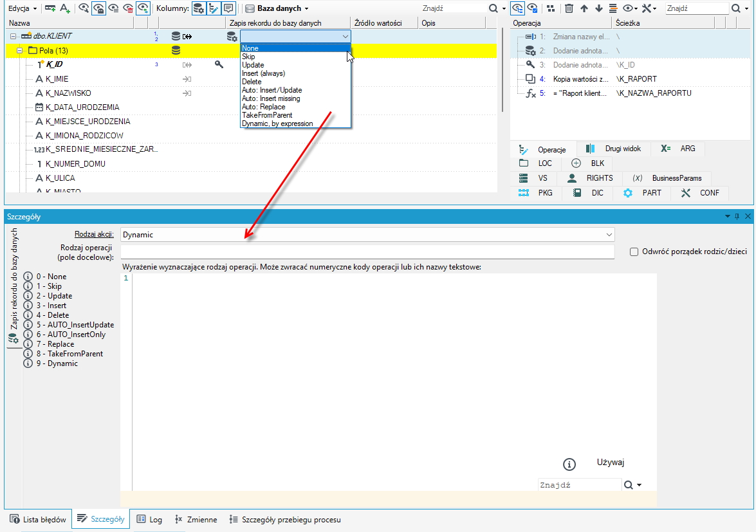The width and height of the screenshot is (756, 532).
Task: Toggle the database settings column icon next to Kolumny
Action: pyautogui.click(x=198, y=8)
